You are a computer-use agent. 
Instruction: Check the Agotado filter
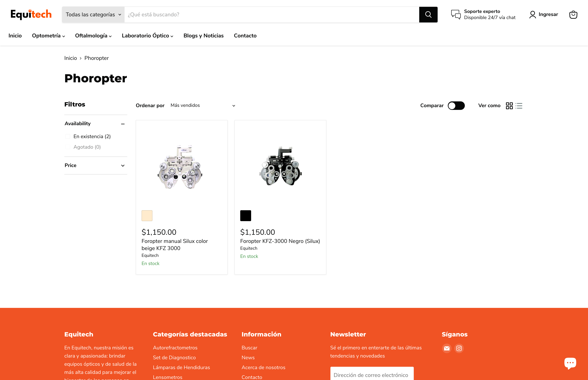[68, 147]
